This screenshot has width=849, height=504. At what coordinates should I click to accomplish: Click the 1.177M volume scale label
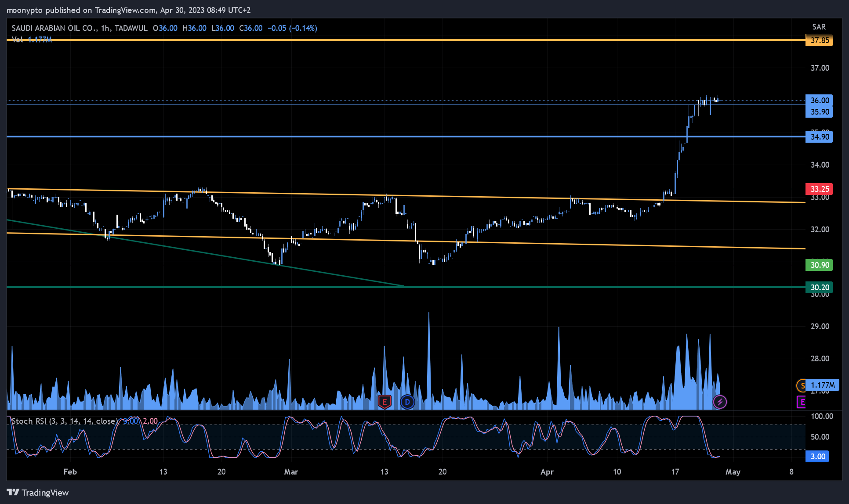coord(823,385)
